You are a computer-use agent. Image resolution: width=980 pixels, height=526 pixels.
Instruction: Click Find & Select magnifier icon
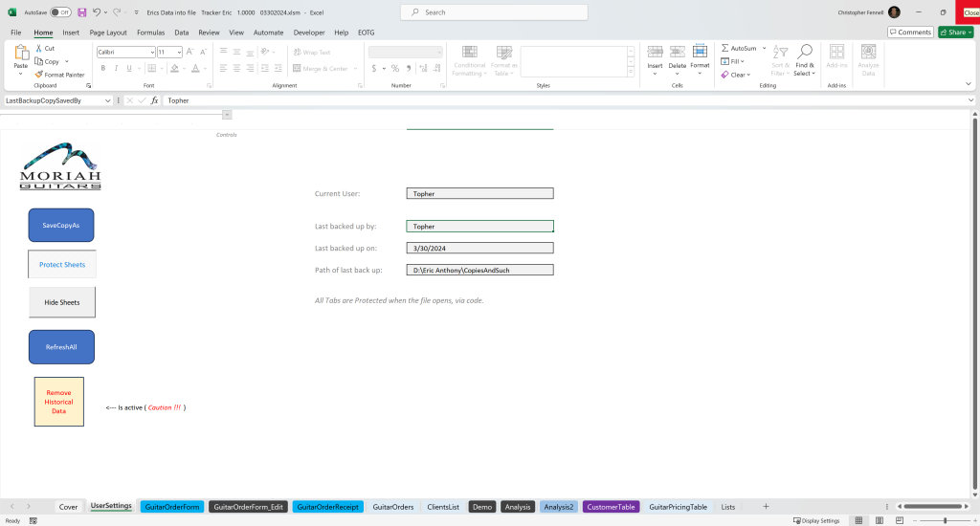click(805, 52)
